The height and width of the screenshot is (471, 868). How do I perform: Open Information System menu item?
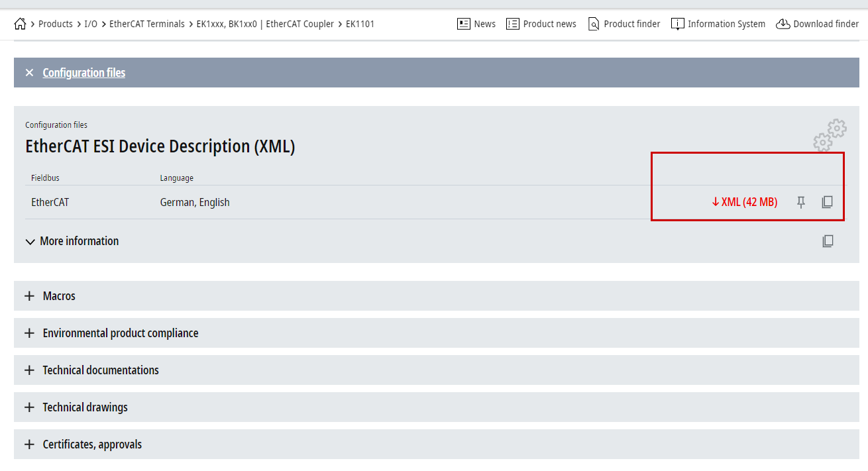pyautogui.click(x=726, y=24)
